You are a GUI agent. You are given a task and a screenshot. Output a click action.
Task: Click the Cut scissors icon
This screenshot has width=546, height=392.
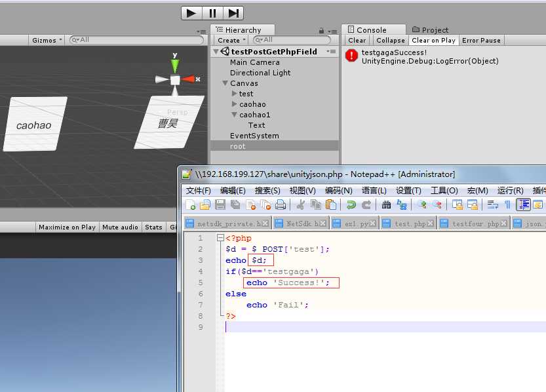[300, 205]
